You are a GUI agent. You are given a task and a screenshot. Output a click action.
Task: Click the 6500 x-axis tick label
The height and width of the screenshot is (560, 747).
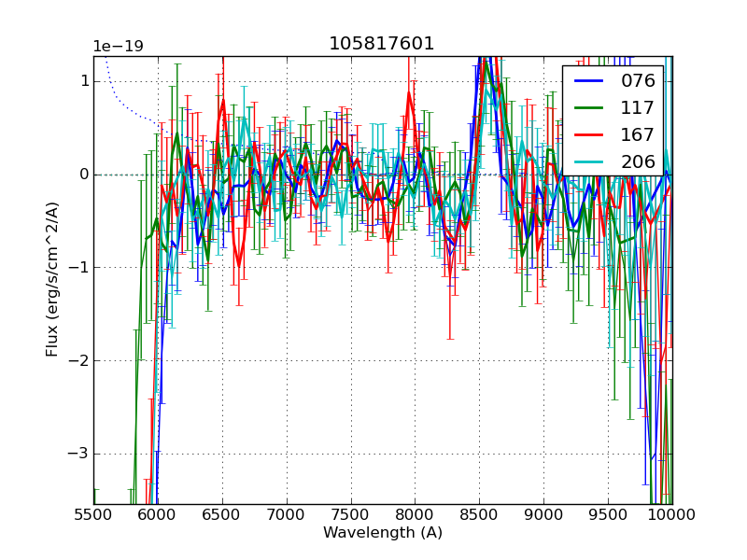point(222,514)
